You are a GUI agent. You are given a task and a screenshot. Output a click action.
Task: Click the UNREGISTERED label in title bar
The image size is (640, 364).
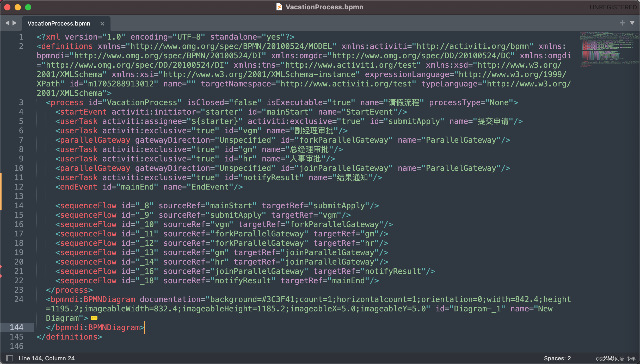(613, 7)
